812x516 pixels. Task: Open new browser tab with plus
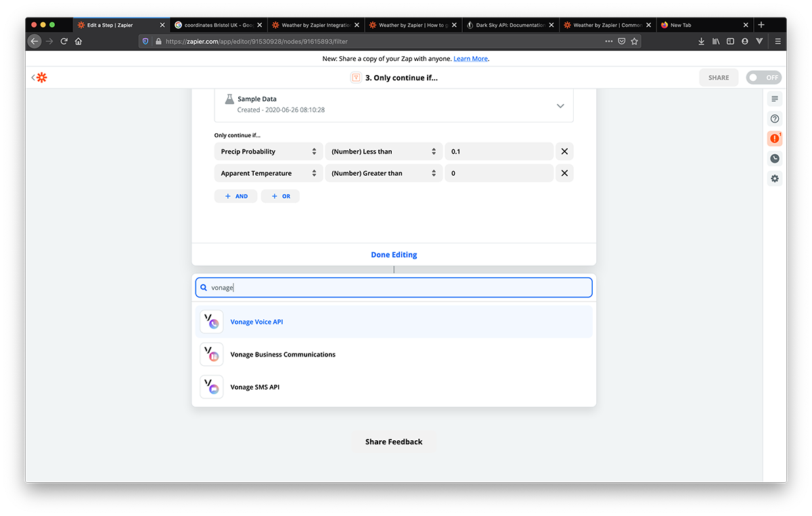click(x=761, y=25)
